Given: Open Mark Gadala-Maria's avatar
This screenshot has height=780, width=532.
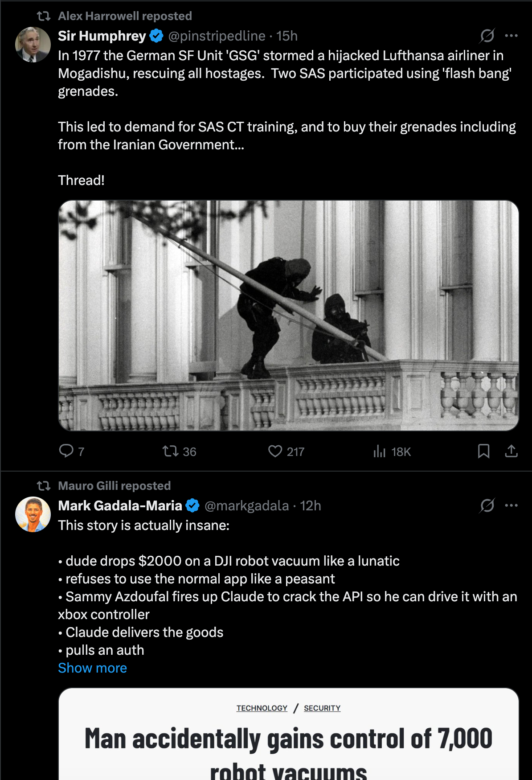Looking at the screenshot, I should tap(33, 514).
